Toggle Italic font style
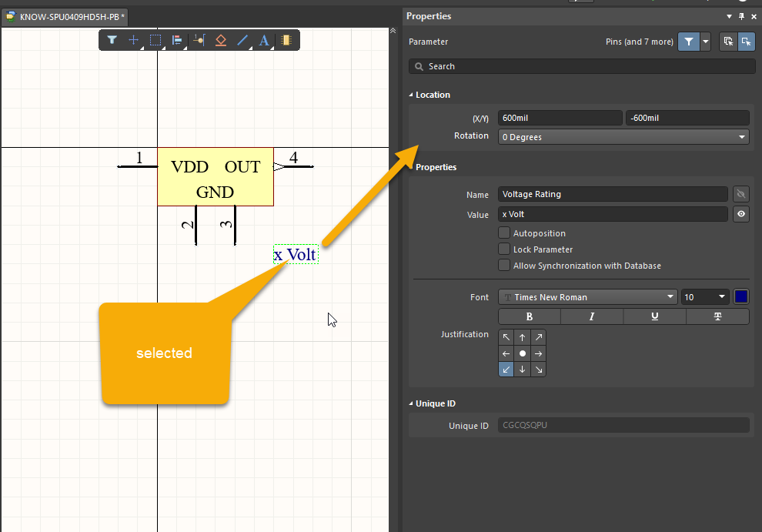Screen dimensions: 762x532 [x=592, y=316]
